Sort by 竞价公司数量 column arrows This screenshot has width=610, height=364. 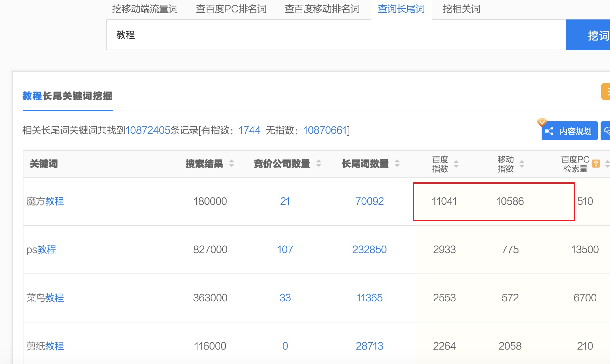click(x=319, y=164)
